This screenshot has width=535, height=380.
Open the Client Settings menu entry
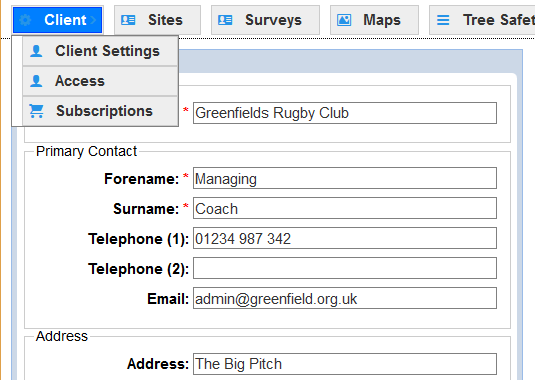(x=100, y=51)
